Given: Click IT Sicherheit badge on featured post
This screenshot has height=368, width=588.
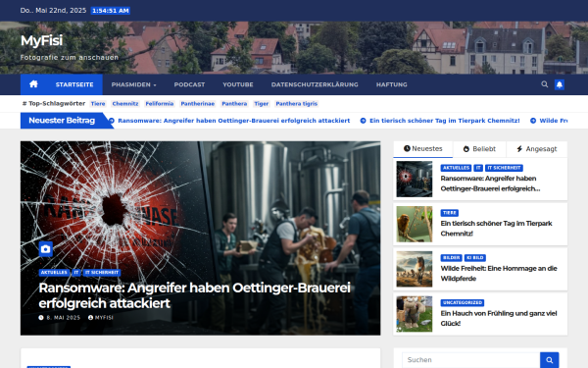Looking at the screenshot, I should (x=102, y=273).
